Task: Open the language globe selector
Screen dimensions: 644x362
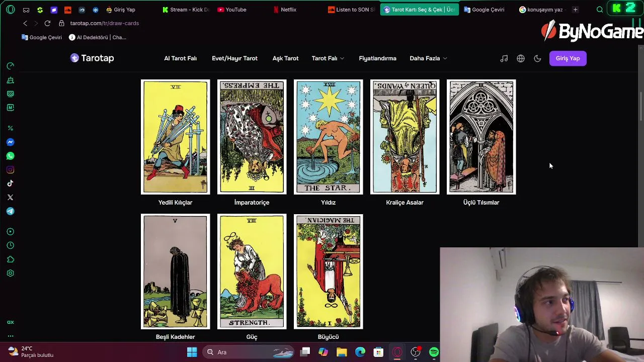Action: click(x=521, y=58)
